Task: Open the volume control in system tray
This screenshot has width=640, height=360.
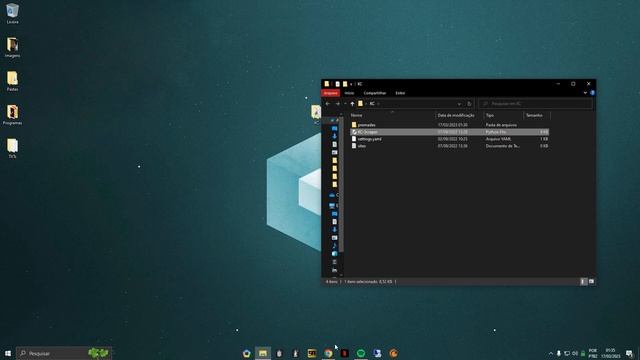Action: [575, 353]
